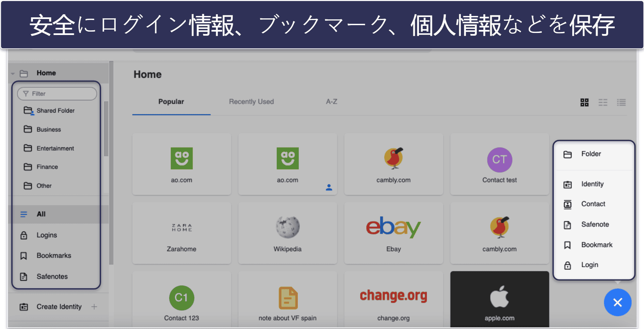Click the Other folder icon

click(x=28, y=186)
